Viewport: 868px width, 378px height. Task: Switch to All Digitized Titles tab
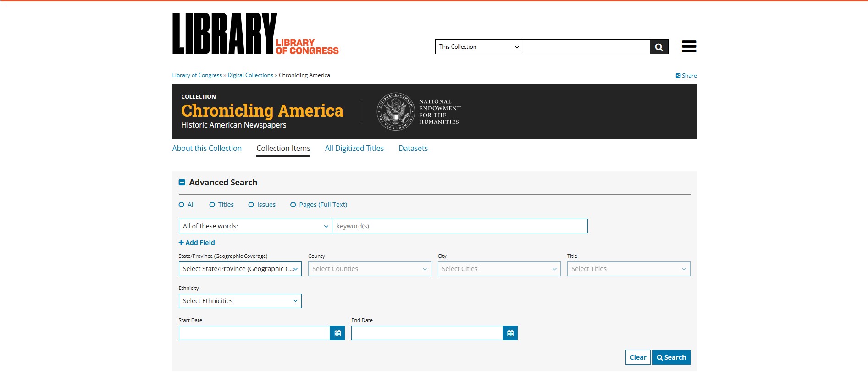[x=354, y=148]
